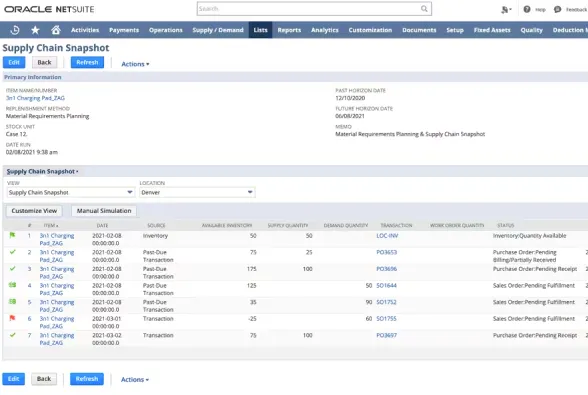
Task: Click the bottom Edit button
Action: [x=14, y=379]
